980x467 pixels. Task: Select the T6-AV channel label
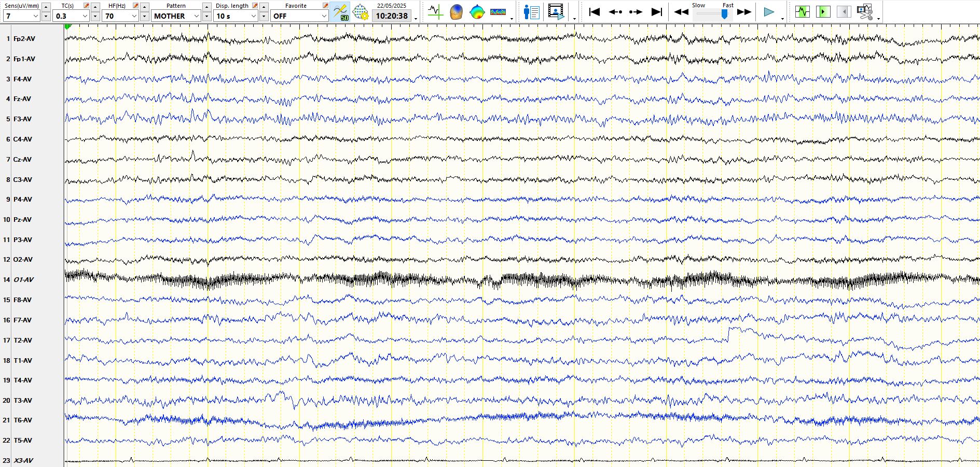pos(23,420)
